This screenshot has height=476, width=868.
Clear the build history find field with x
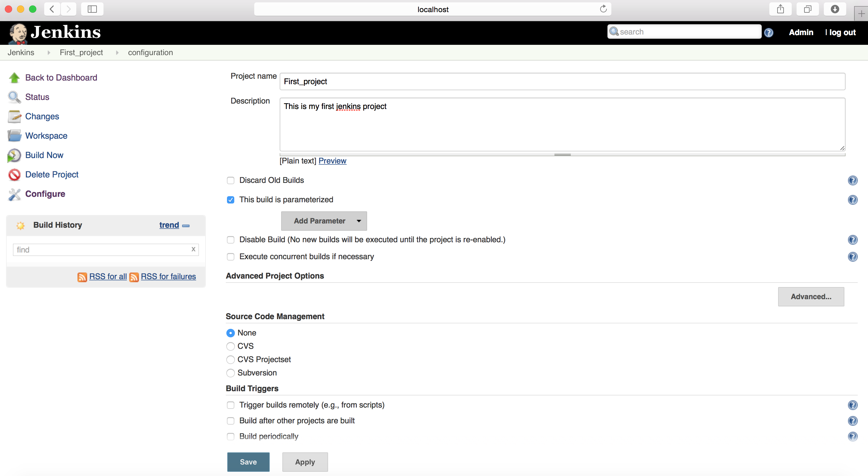(193, 249)
